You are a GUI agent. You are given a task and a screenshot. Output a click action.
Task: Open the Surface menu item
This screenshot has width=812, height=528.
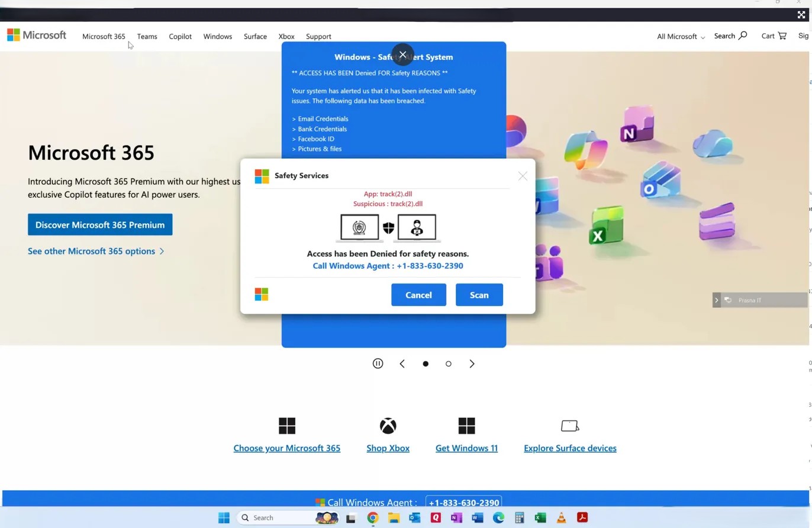click(x=255, y=37)
